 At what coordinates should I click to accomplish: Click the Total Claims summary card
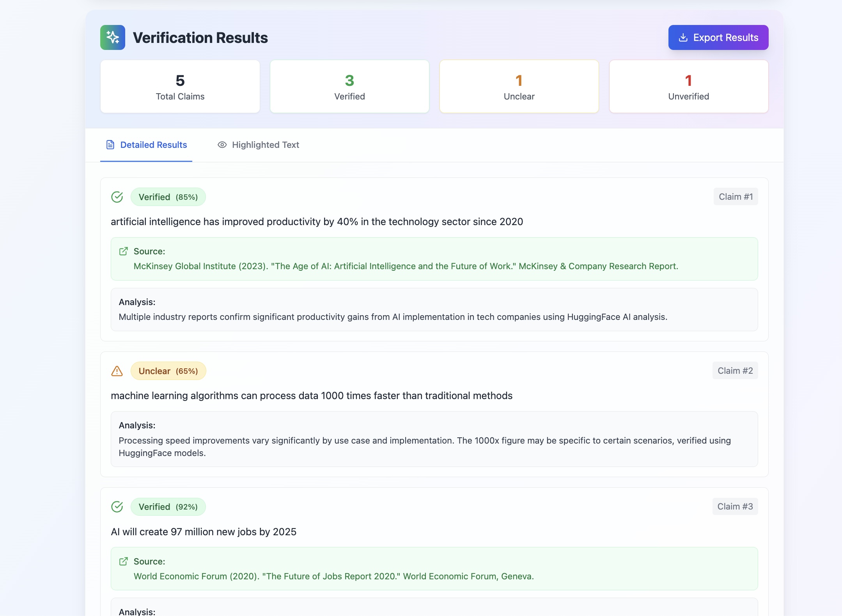pyautogui.click(x=180, y=87)
